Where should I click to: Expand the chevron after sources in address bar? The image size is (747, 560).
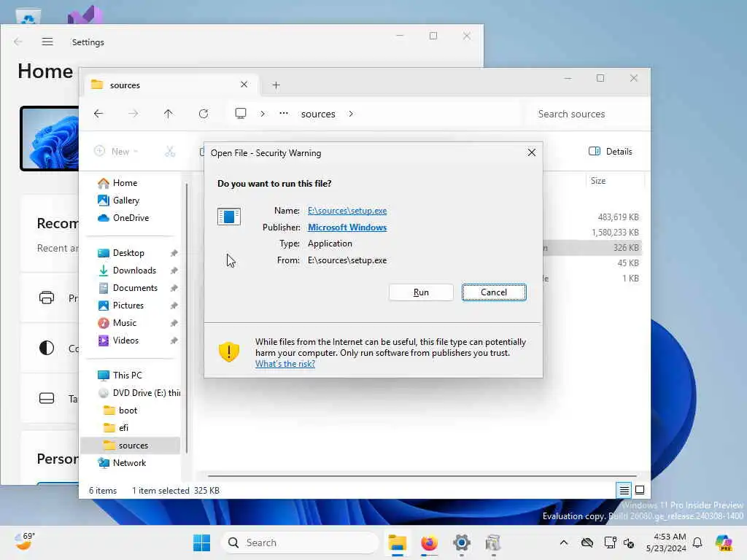pyautogui.click(x=351, y=114)
